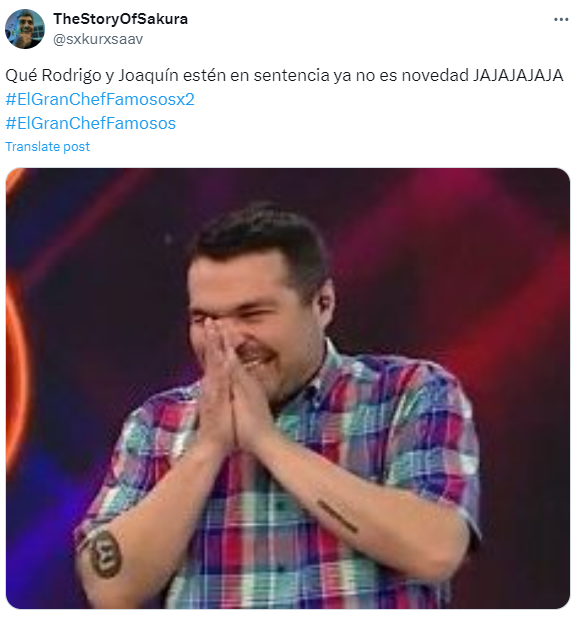Viewport: 578px width, 618px height.
Task: Click the word JAJAJAJAJA in the post
Action: tap(518, 75)
